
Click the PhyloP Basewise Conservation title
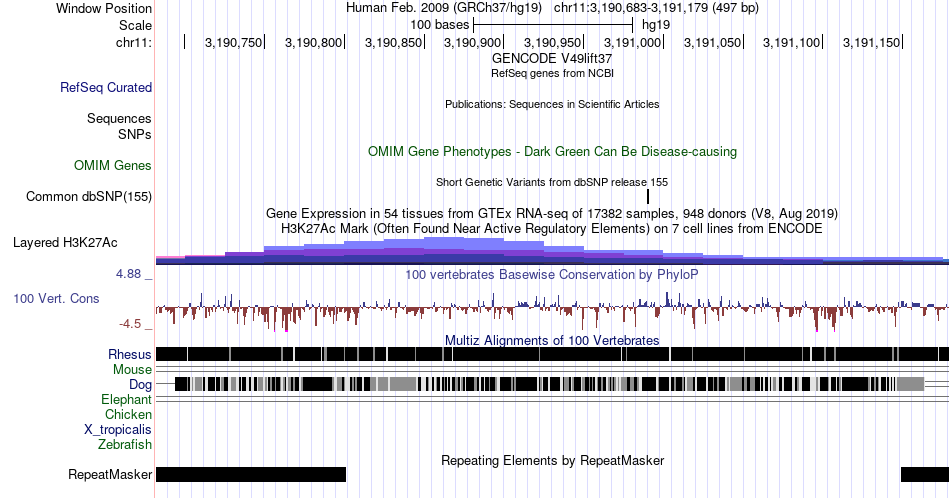point(552,274)
